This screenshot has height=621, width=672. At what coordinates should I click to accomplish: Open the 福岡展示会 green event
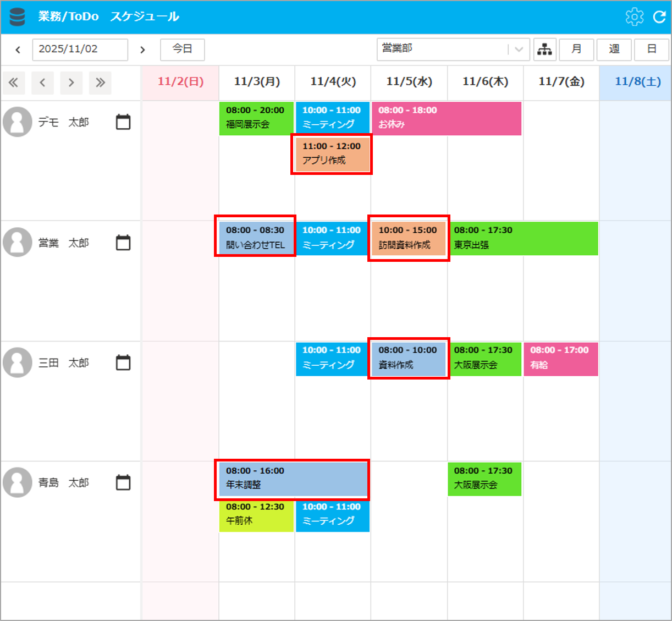tap(256, 118)
